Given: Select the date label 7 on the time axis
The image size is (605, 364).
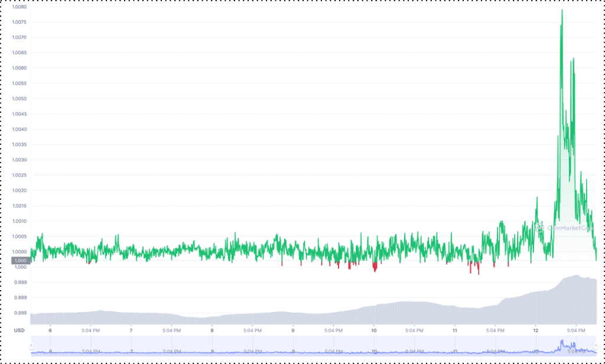Looking at the screenshot, I should [131, 330].
